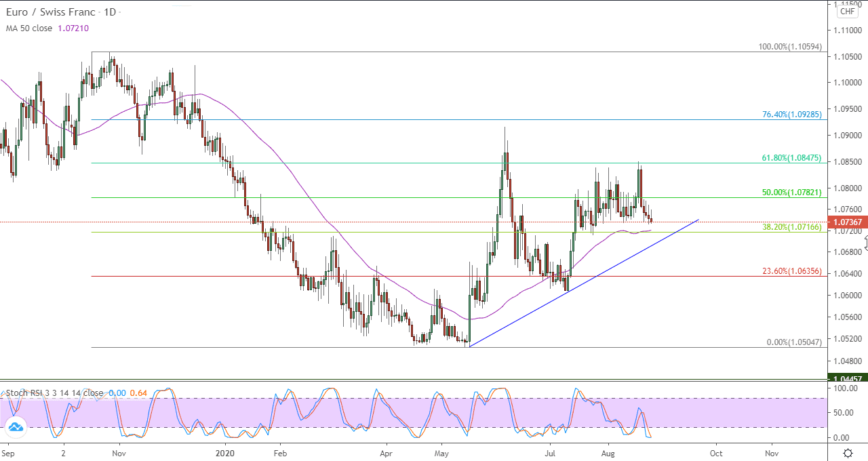
Task: Click the 1.07210 MA value
Action: tap(75, 28)
